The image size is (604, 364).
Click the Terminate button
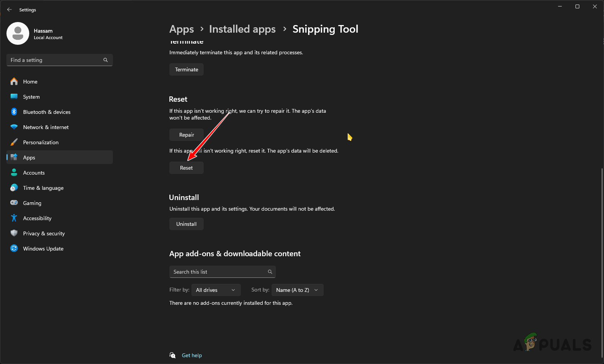click(x=187, y=69)
